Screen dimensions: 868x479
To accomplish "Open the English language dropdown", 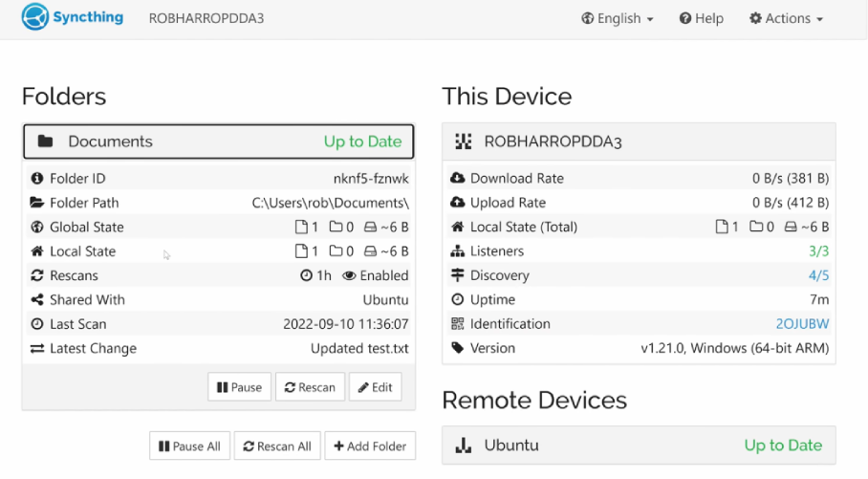I will 618,18.
